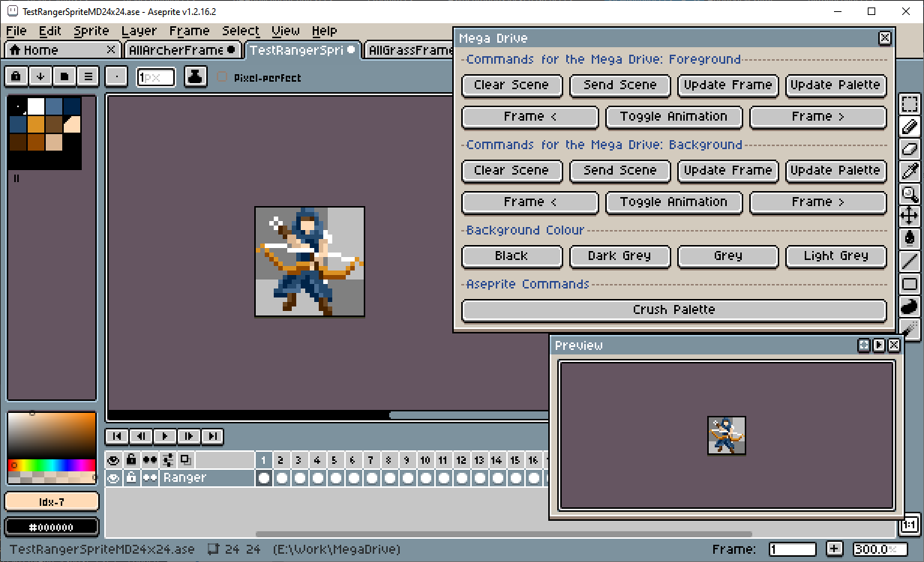The width and height of the screenshot is (924, 562).
Task: Click foreground Clear Scene button
Action: click(511, 85)
